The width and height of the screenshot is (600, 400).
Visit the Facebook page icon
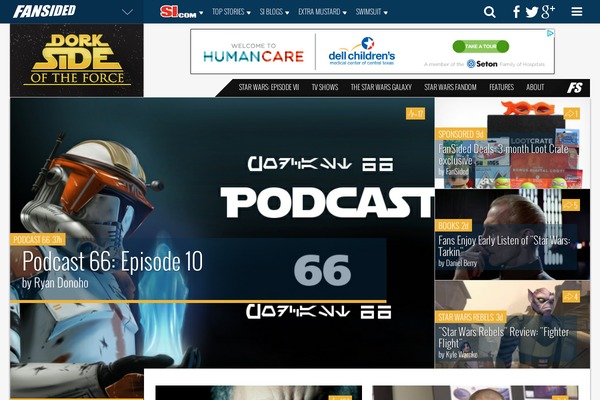point(516,12)
